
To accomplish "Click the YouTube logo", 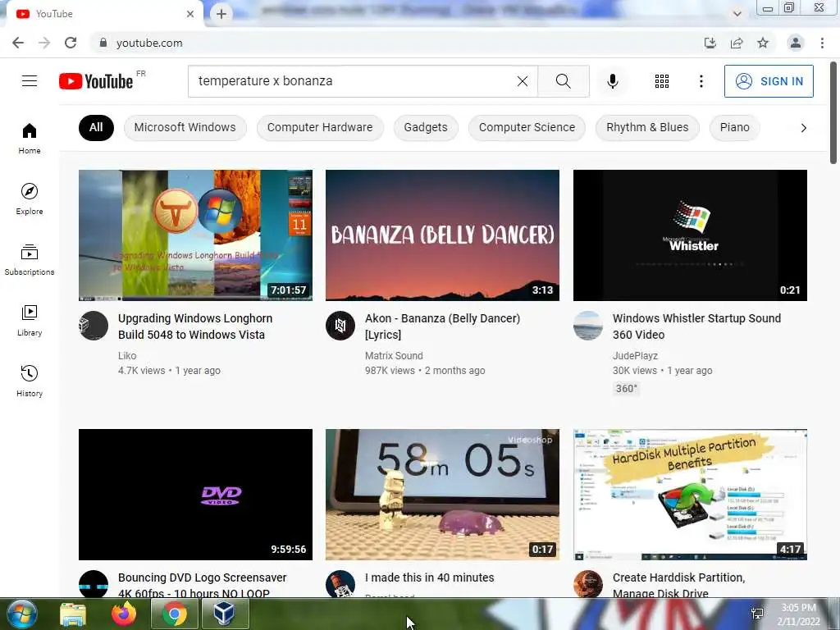I will pyautogui.click(x=97, y=81).
